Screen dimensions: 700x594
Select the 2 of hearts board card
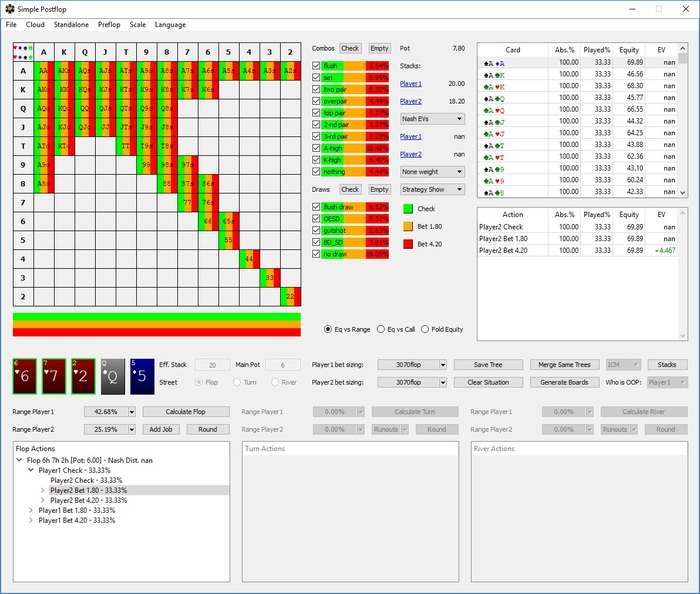tap(83, 376)
